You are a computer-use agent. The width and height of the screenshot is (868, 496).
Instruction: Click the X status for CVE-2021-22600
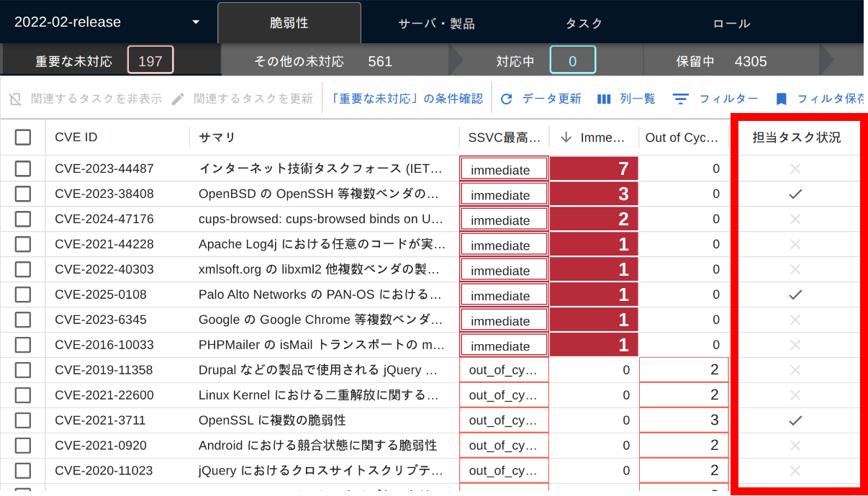pos(795,395)
